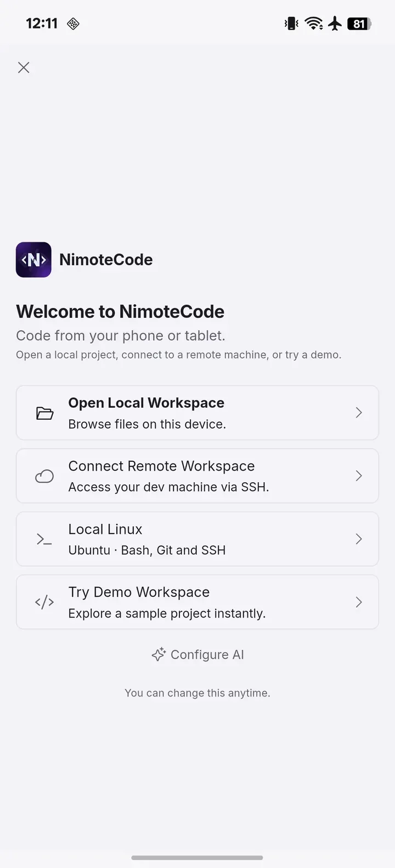
Task: Click 'Code from your phone or tablet.' subtitle
Action: click(x=121, y=335)
